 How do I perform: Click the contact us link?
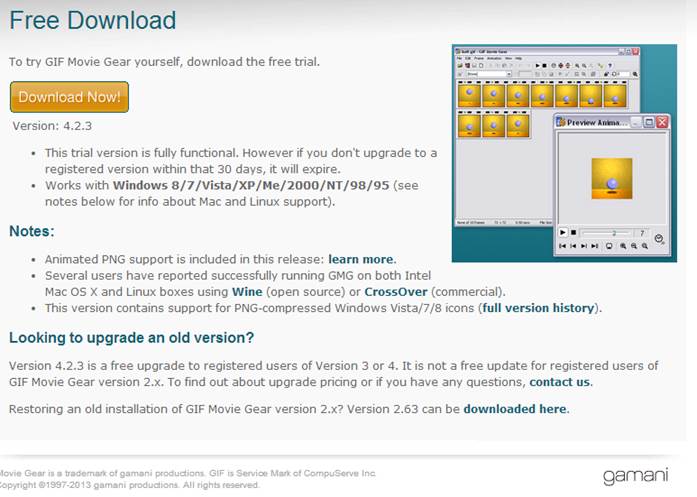(x=560, y=382)
